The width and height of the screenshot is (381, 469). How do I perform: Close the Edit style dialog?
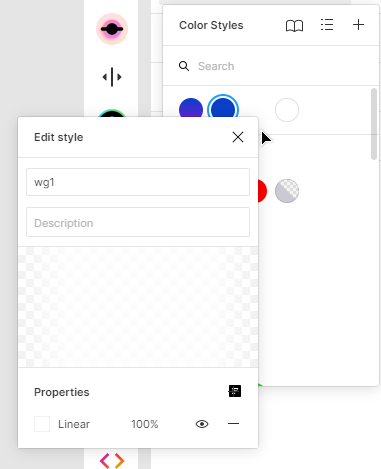tap(238, 137)
